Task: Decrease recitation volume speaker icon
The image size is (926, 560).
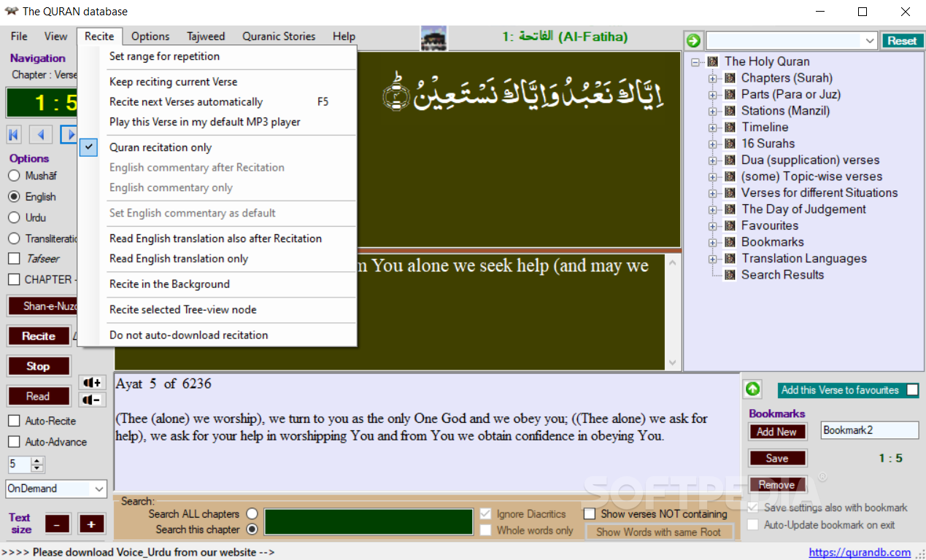Action: [92, 400]
